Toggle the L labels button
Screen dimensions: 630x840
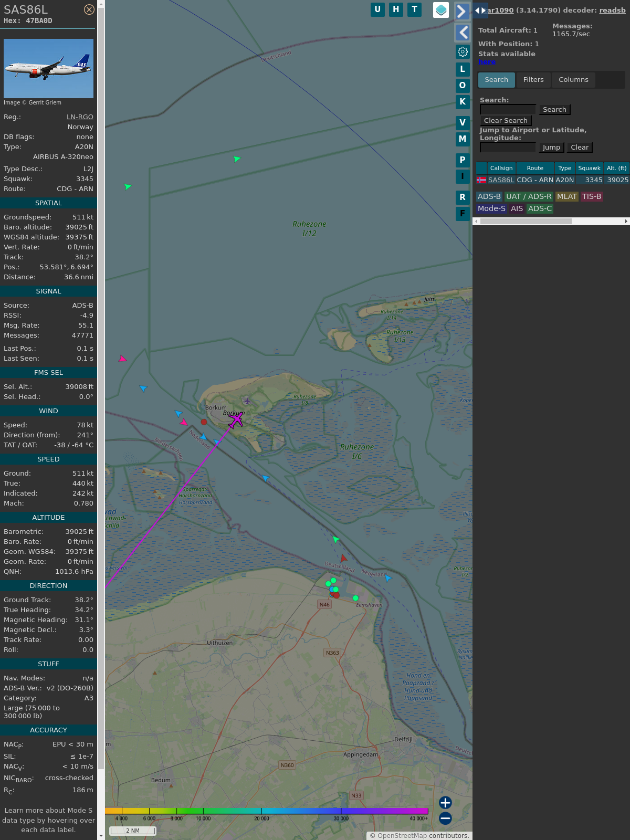(463, 69)
